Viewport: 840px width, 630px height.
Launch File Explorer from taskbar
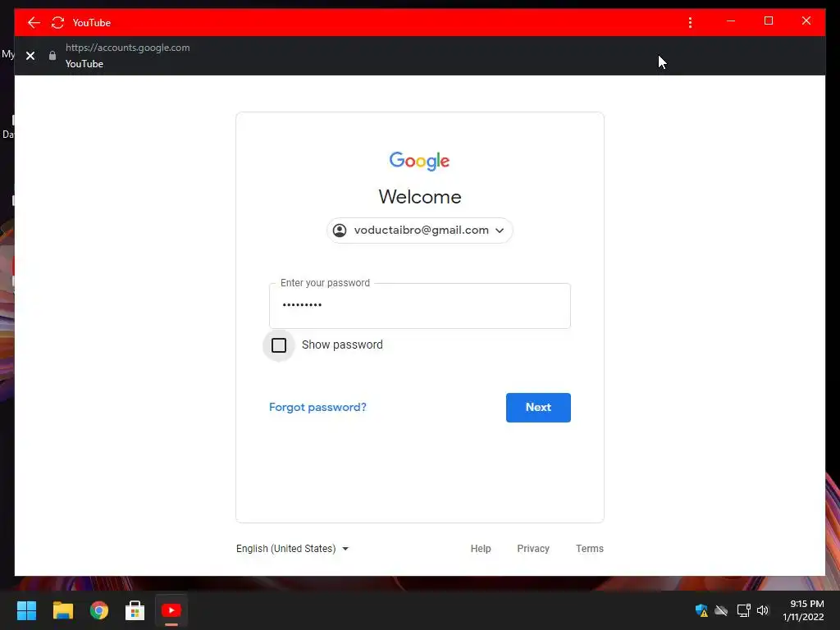[x=62, y=610]
